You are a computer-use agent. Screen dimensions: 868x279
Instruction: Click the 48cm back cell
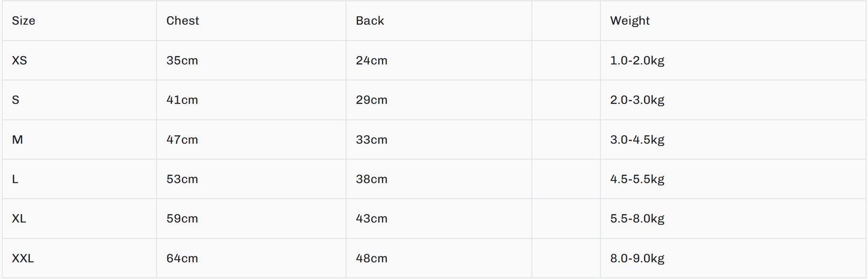371,259
